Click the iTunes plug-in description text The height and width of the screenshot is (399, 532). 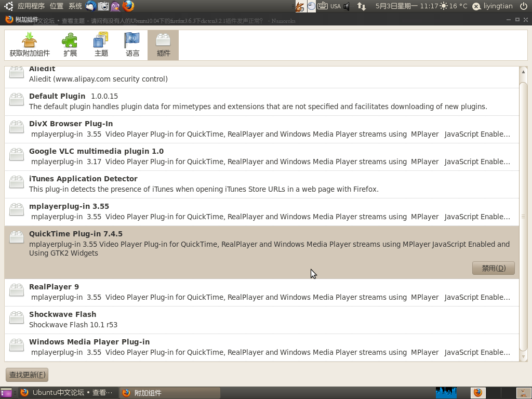pos(204,189)
